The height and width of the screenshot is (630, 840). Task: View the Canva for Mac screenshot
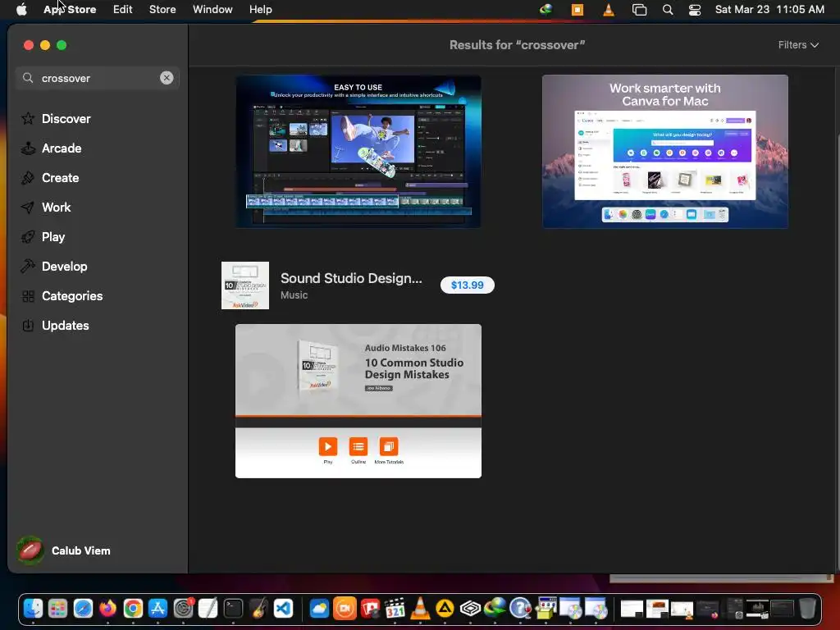[x=664, y=152]
